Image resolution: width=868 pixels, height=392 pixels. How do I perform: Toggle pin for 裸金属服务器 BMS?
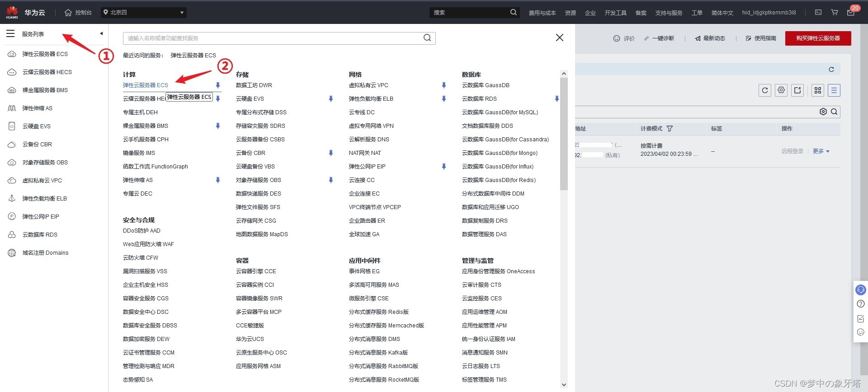(x=218, y=126)
